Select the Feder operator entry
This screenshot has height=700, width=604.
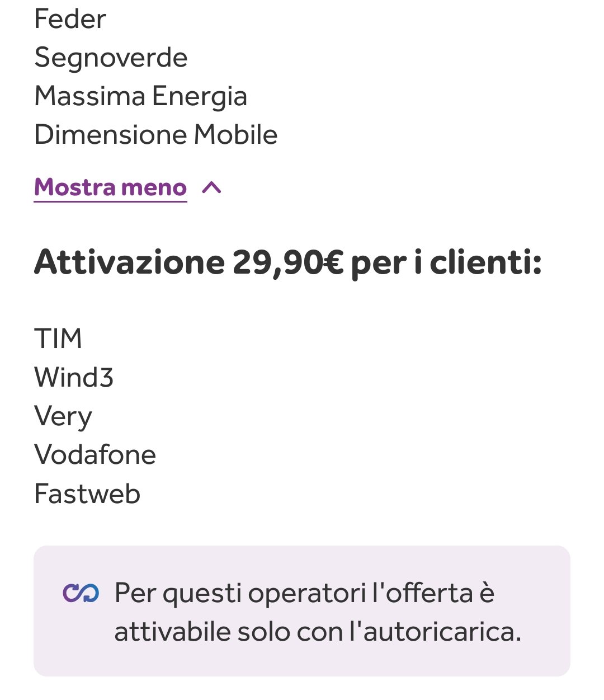(70, 19)
